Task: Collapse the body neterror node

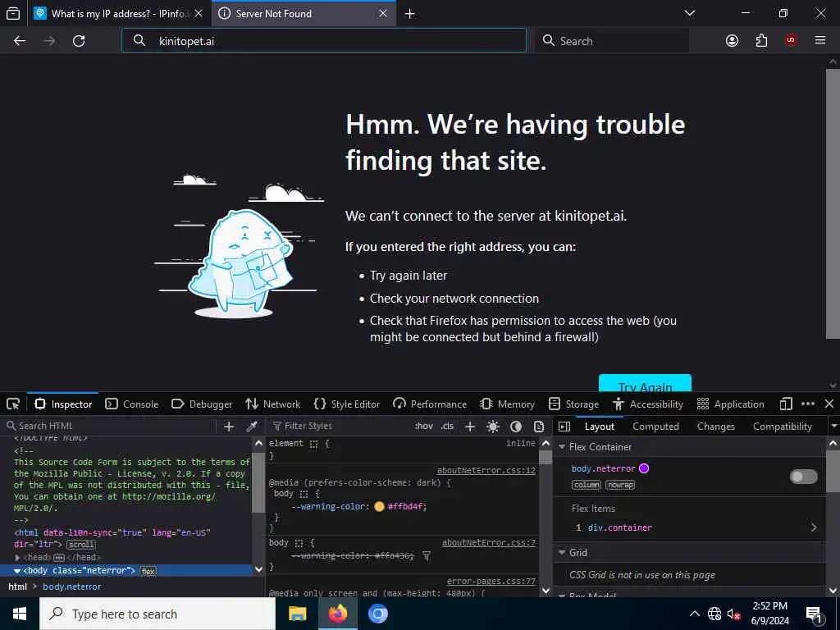Action: click(x=17, y=571)
